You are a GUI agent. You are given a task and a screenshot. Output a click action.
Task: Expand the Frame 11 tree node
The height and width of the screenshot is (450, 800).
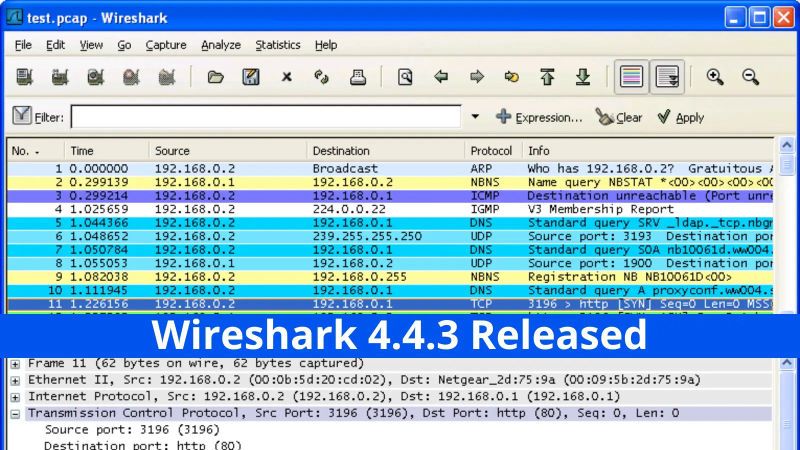click(15, 364)
